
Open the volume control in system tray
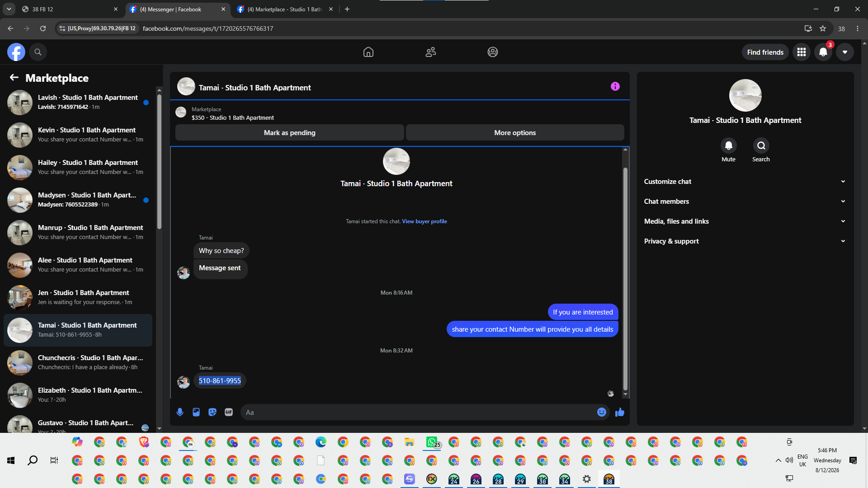(x=789, y=460)
